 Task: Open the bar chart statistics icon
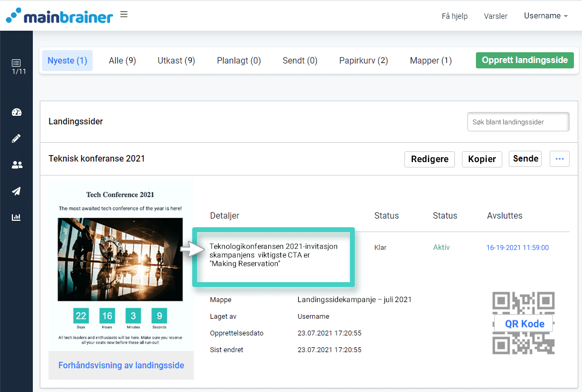[x=17, y=218]
